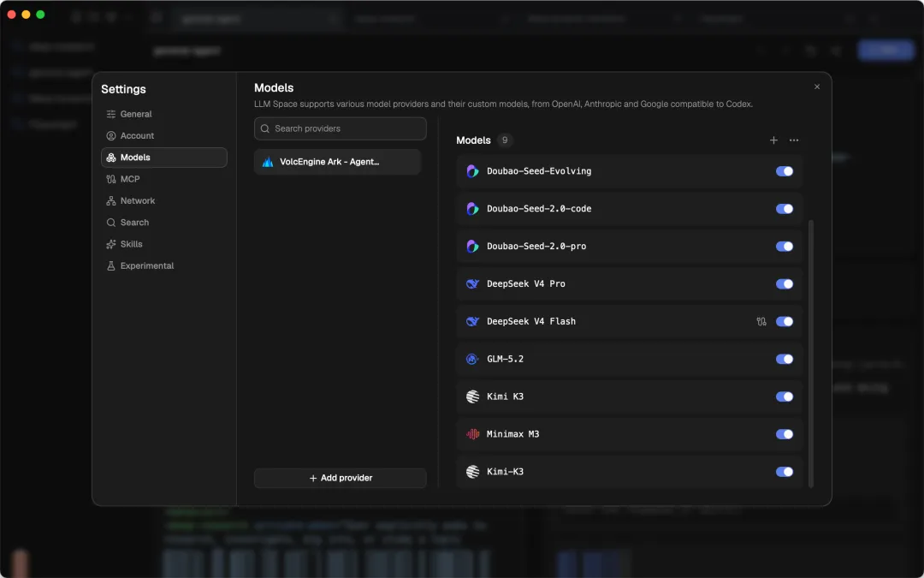
Task: Click the green fullscreen window button
Action: click(x=40, y=15)
